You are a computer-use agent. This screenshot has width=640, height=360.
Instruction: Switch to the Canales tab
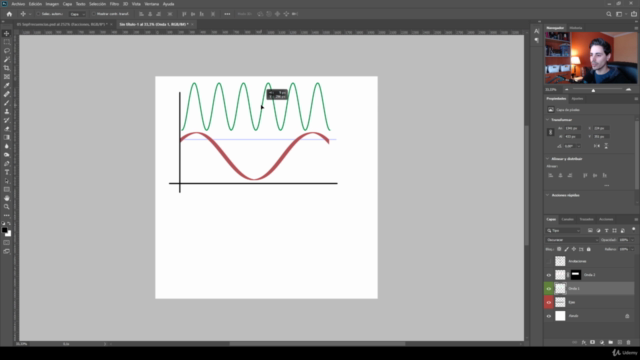click(567, 219)
